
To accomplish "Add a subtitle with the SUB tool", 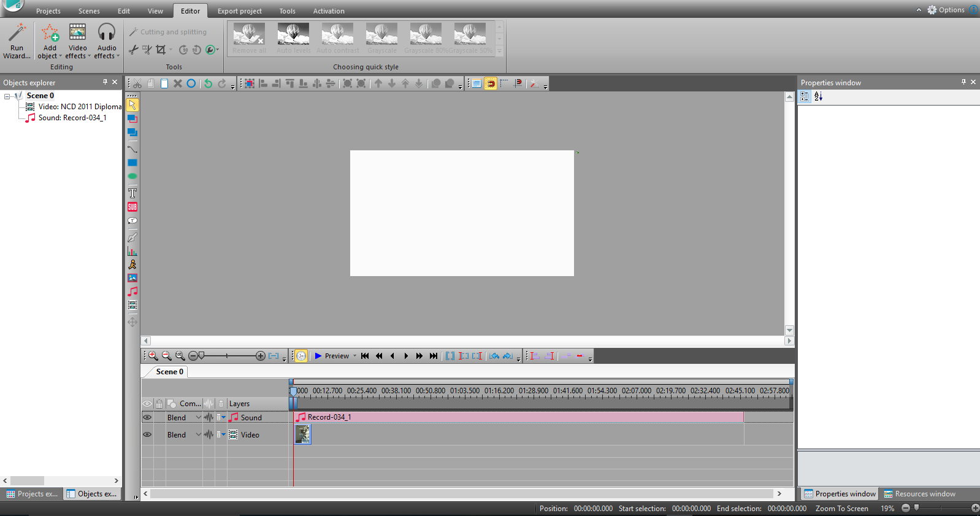I will click(x=132, y=207).
